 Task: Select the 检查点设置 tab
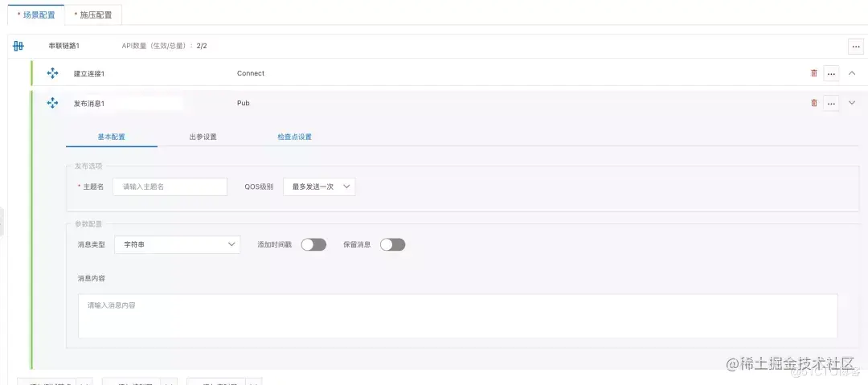pos(294,137)
